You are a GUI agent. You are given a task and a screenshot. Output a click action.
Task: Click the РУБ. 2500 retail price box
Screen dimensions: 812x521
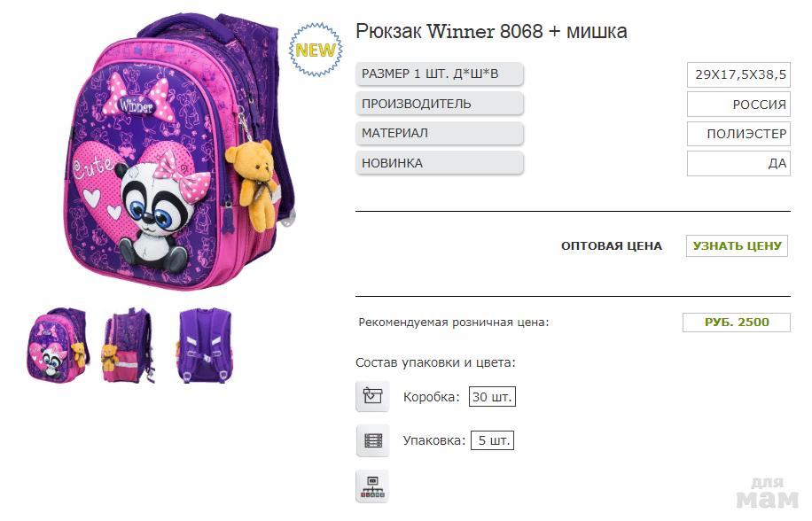[x=737, y=323]
